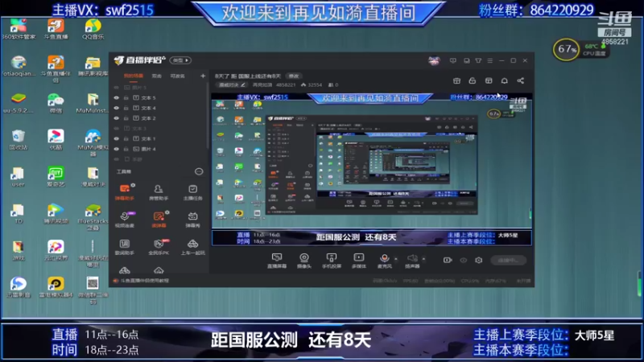Select the 文本 2 source row

coord(159,118)
